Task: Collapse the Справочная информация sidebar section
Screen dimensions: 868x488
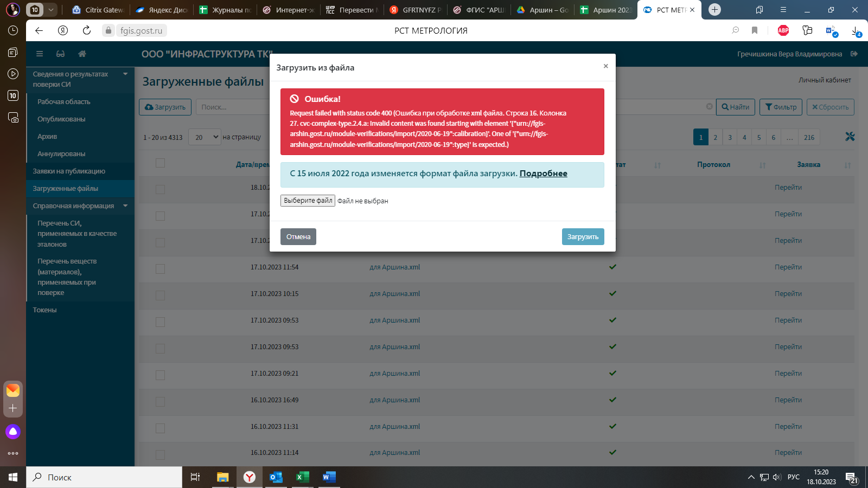Action: tap(125, 206)
